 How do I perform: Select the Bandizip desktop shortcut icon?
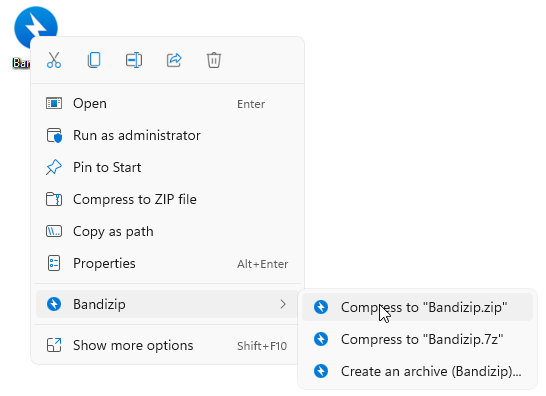36,26
